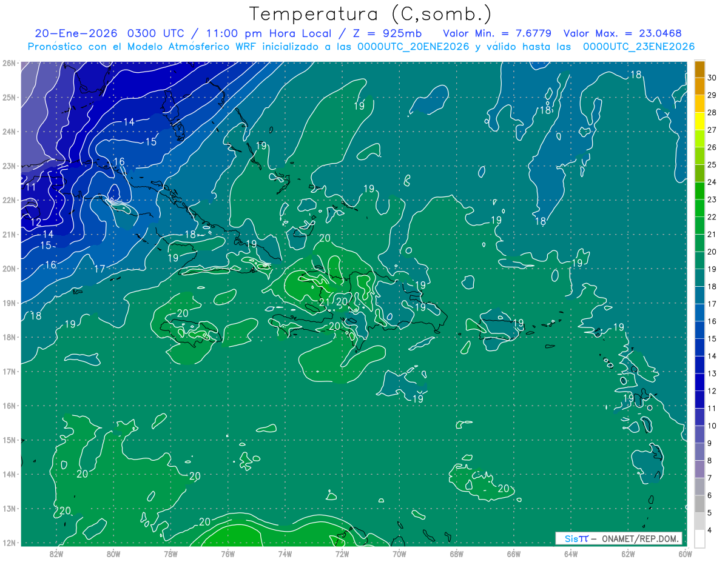The width and height of the screenshot is (728, 562).
Task: Click the '12N' latitude axis label
Action: point(9,543)
